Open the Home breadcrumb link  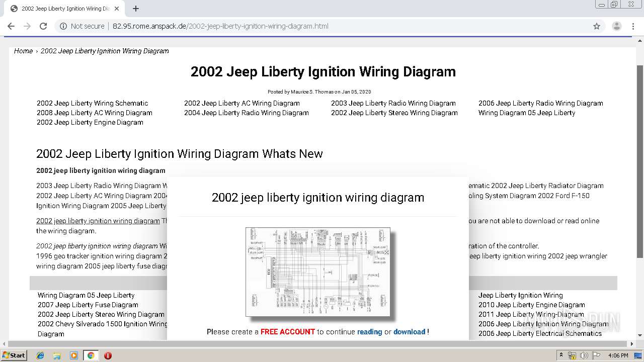[x=23, y=51]
